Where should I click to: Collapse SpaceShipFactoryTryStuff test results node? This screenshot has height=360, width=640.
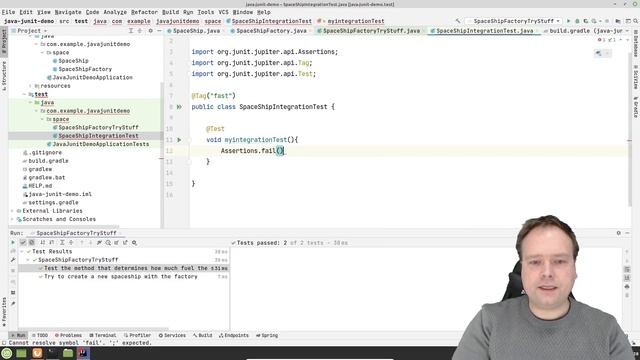pos(28,260)
